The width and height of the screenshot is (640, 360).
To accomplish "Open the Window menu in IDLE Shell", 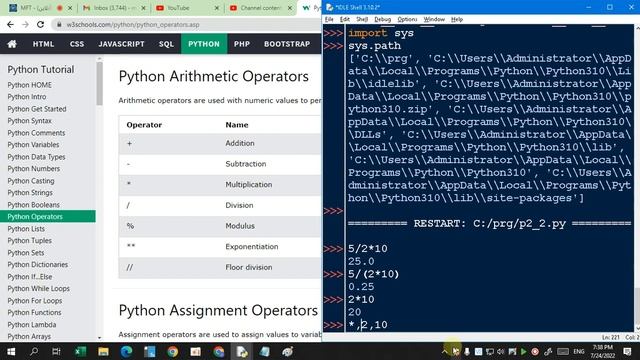I will click(434, 19).
